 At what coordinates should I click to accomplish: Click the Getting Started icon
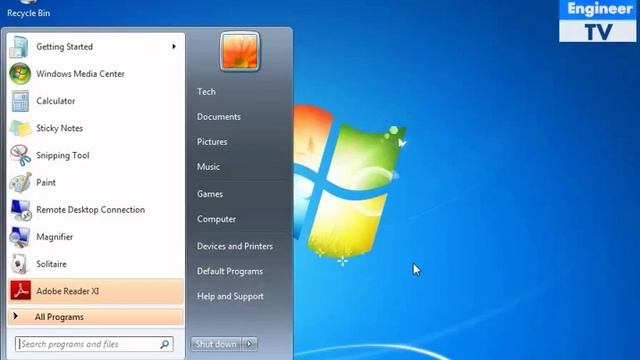coord(19,47)
